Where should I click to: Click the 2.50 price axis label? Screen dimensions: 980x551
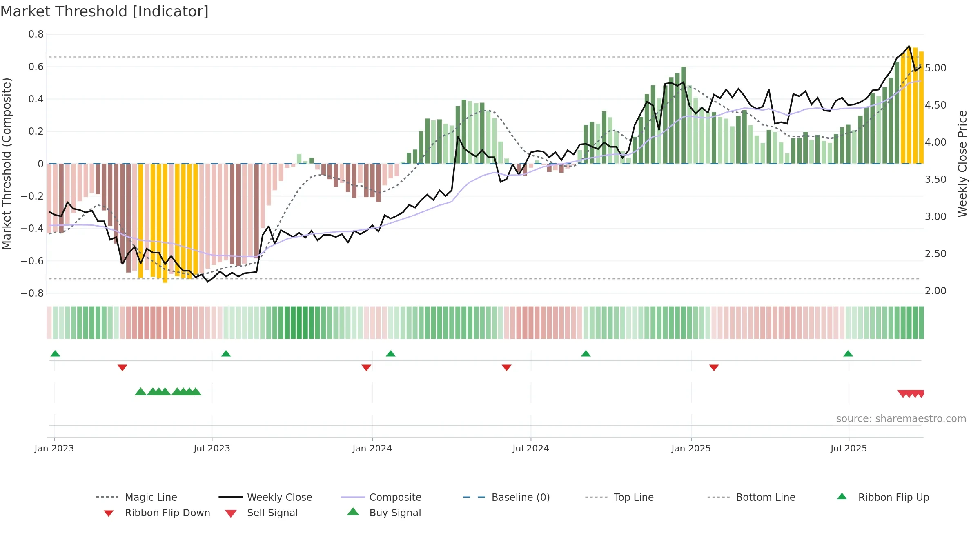click(x=935, y=254)
